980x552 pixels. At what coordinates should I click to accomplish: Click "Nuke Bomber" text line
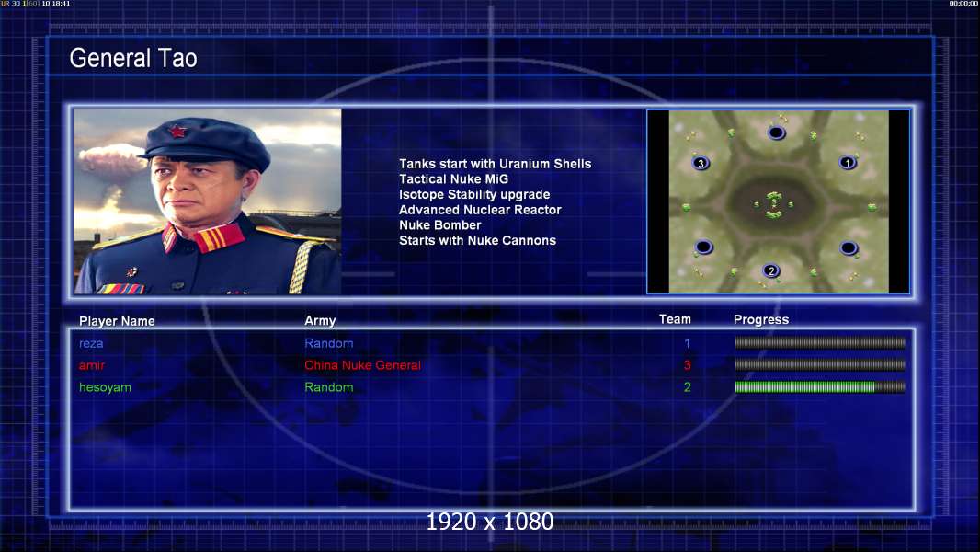pyautogui.click(x=440, y=225)
